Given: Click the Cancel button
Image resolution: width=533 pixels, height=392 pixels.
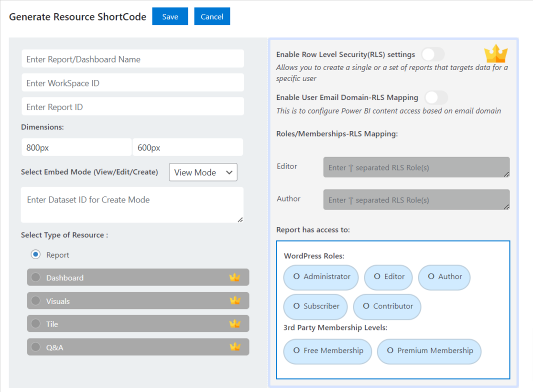Looking at the screenshot, I should click(212, 17).
